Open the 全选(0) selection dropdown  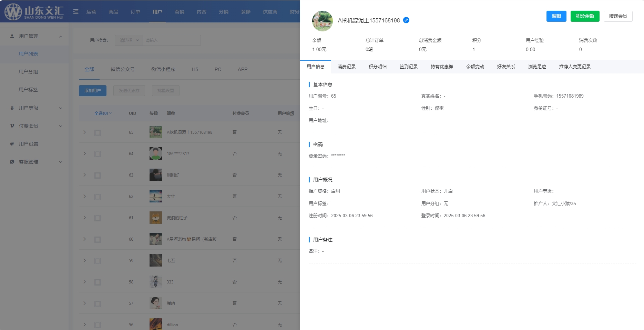tap(103, 113)
